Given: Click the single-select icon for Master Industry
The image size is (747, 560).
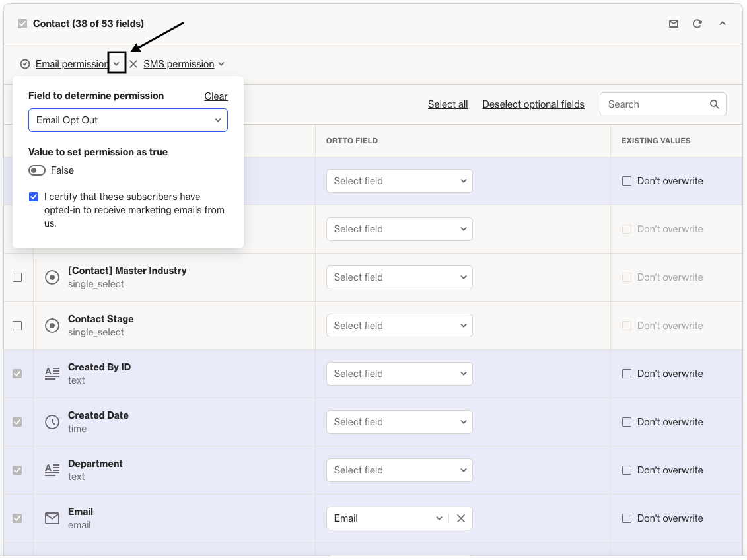Looking at the screenshot, I should click(x=52, y=277).
